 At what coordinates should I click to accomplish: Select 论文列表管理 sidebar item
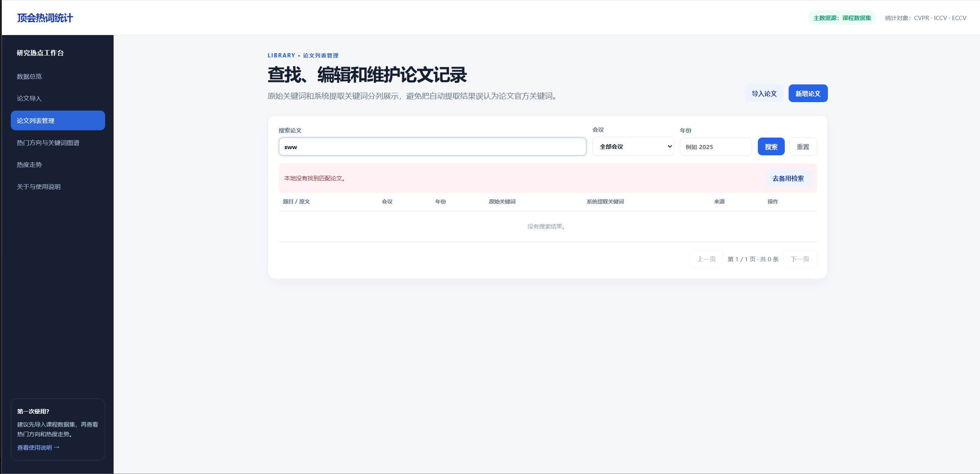(58, 120)
